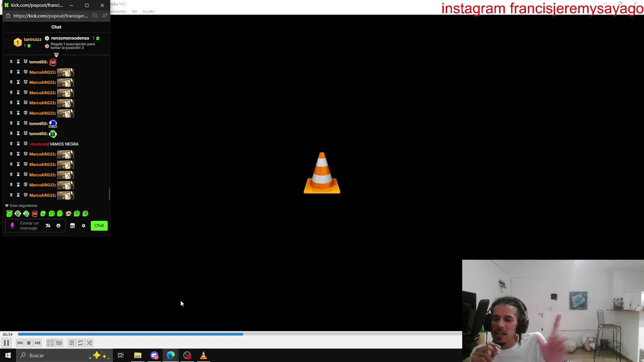Screen dimensions: 644x362
Task: Stop playback in VLC
Action: (29, 343)
